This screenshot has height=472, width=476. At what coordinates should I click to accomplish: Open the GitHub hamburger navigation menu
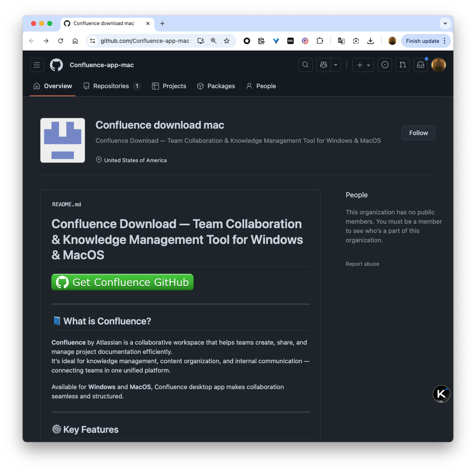pos(37,65)
